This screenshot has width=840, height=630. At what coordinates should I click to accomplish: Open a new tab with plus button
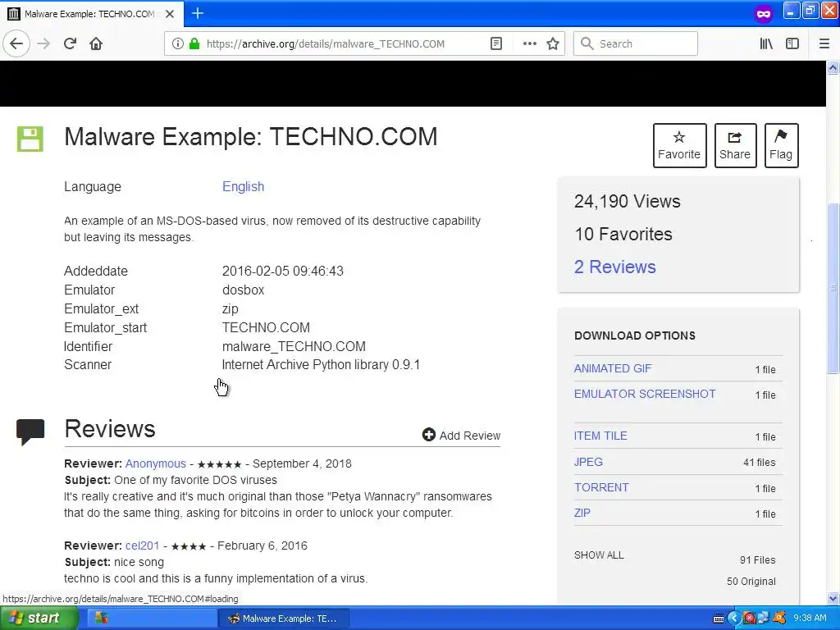pos(197,13)
